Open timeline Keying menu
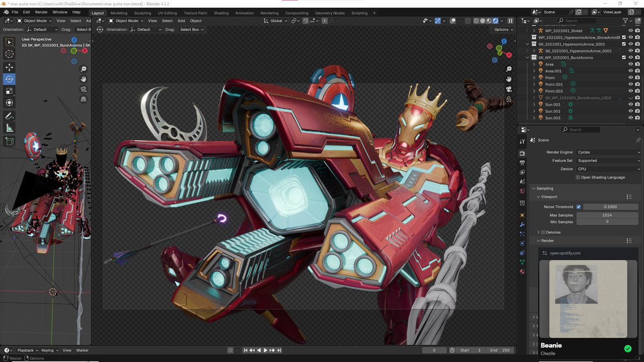Viewport: 644px width, 362px height. [49, 350]
